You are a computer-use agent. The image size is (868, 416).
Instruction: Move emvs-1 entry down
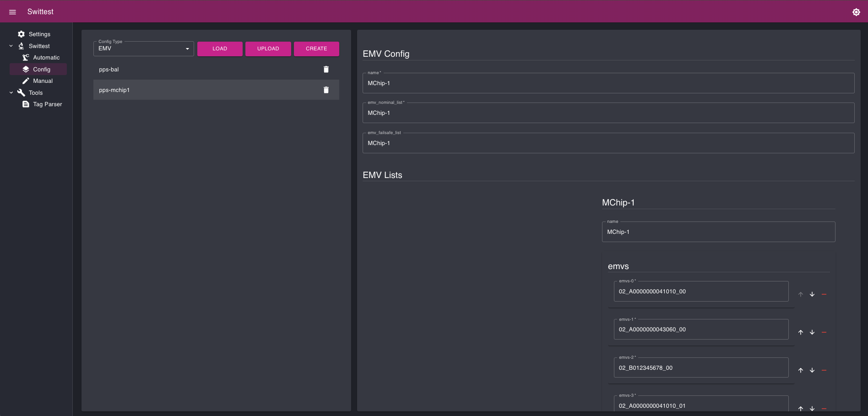812,332
